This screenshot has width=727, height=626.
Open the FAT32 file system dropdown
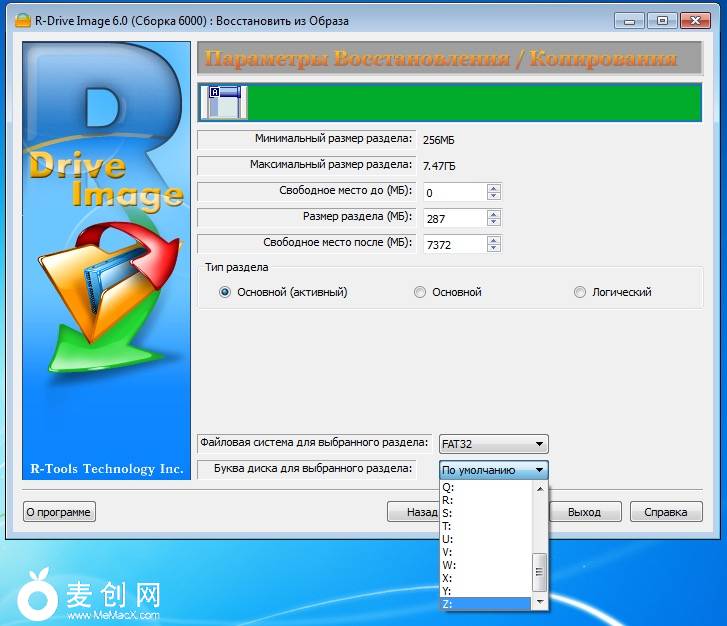(x=540, y=444)
